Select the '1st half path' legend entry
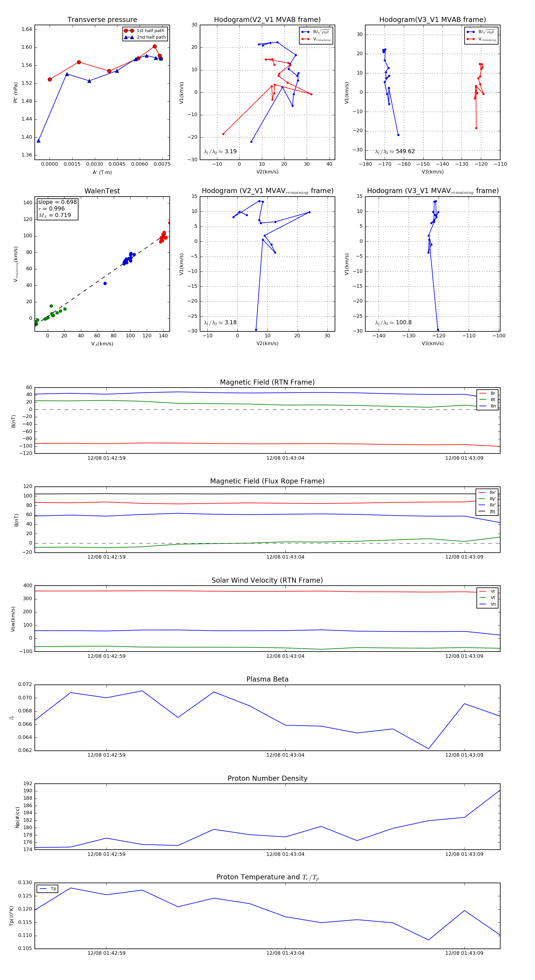The image size is (535, 980). pyautogui.click(x=145, y=31)
